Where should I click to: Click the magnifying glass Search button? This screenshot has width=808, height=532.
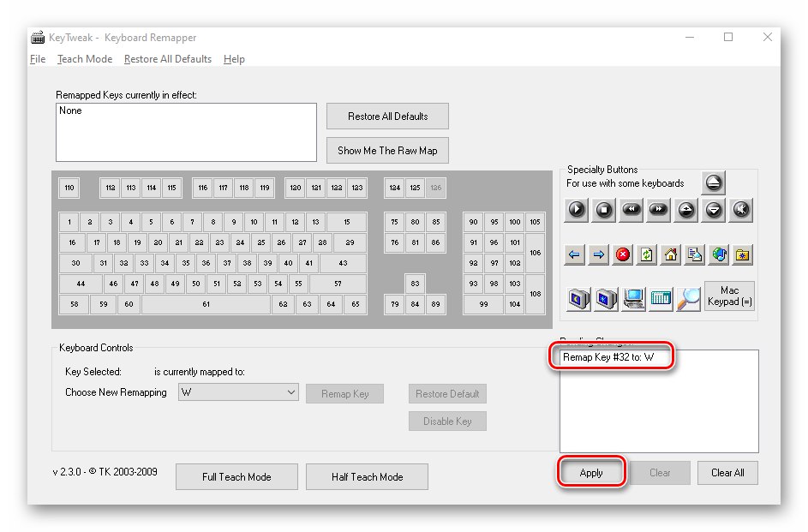click(688, 299)
